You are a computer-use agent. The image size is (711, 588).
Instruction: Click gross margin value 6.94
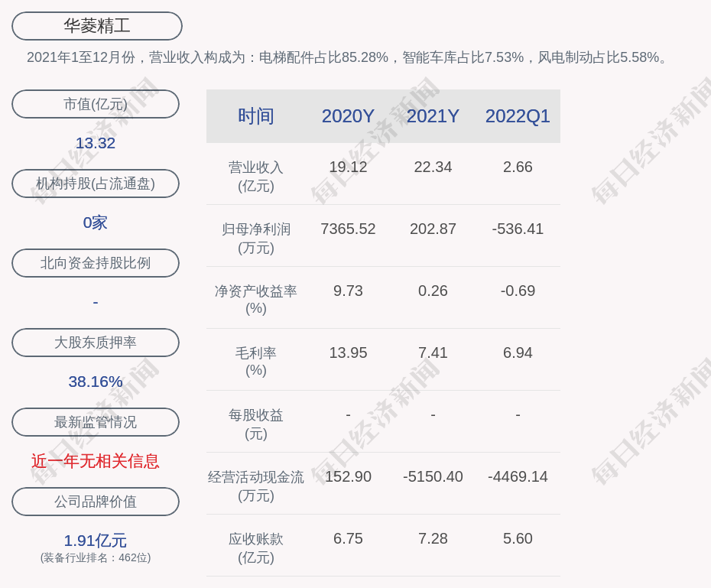point(518,352)
